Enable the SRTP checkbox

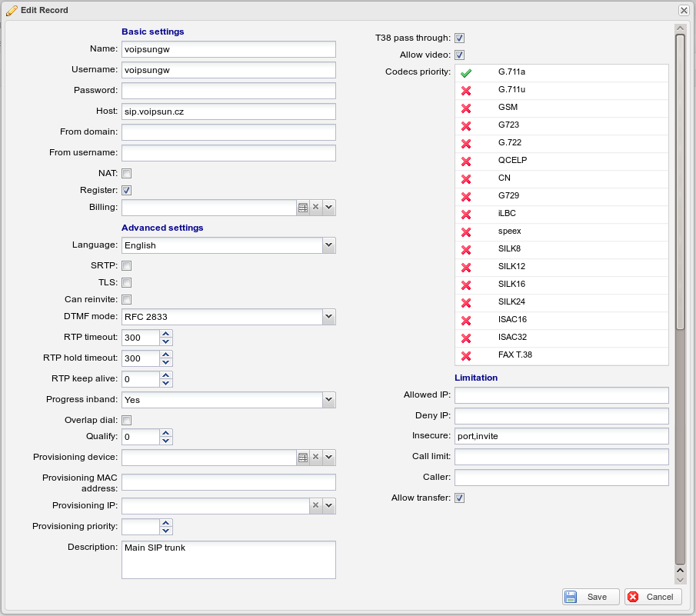click(126, 266)
